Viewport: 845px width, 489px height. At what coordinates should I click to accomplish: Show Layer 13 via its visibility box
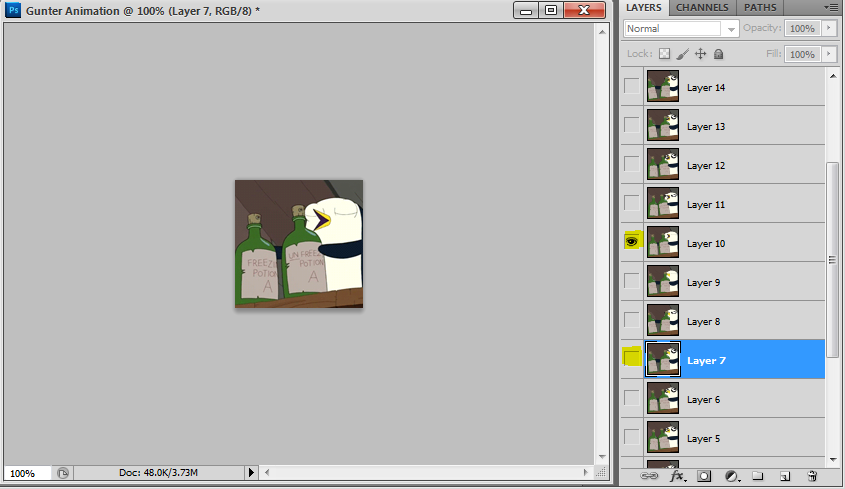632,125
